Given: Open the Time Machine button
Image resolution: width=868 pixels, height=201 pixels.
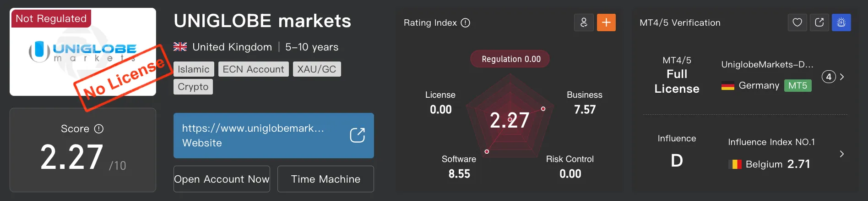Looking at the screenshot, I should tap(325, 179).
